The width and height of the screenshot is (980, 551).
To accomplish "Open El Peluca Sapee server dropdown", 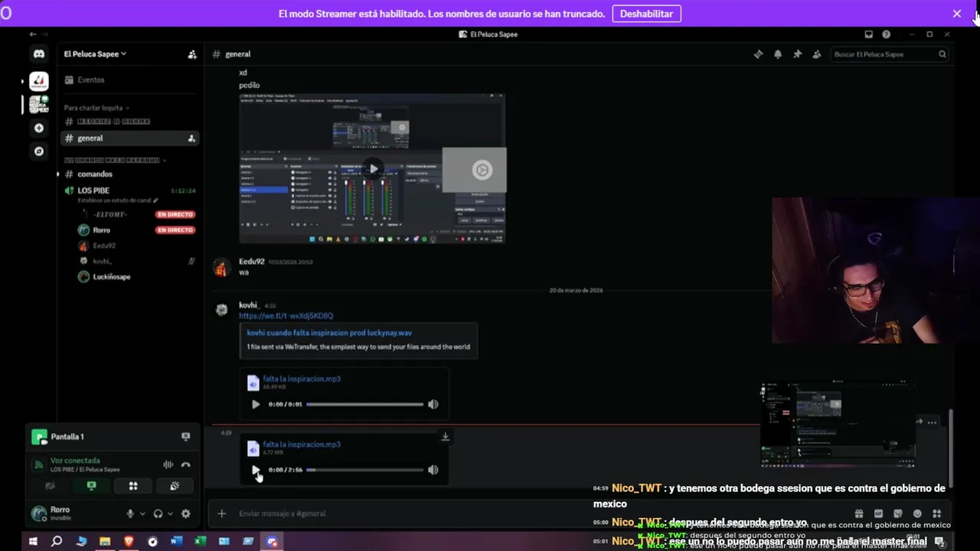I will point(96,54).
